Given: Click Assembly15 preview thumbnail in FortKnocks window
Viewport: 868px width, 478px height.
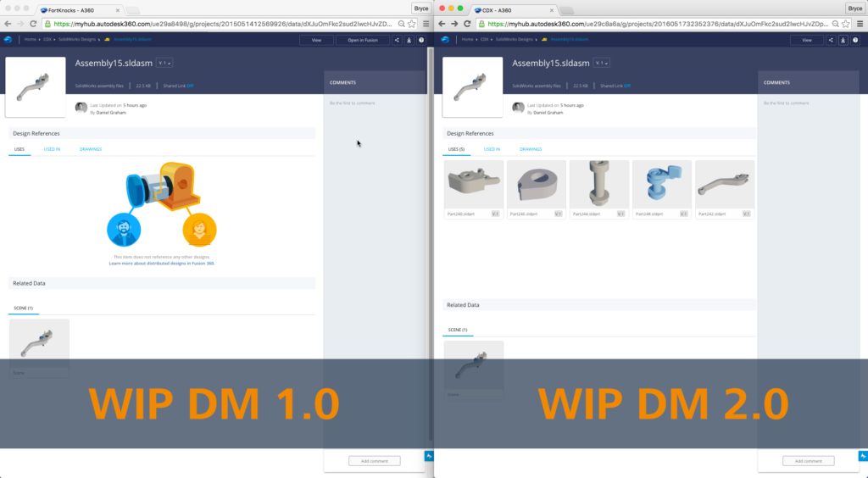Looking at the screenshot, I should pos(36,86).
